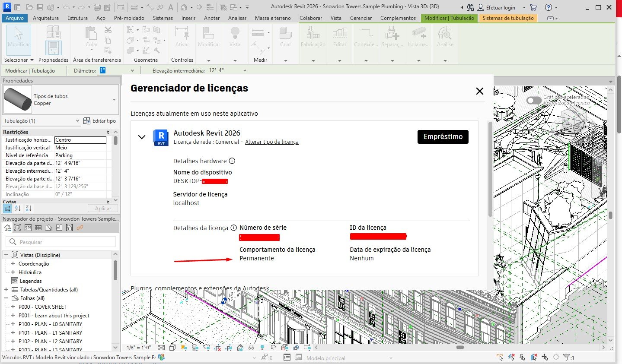Image resolution: width=622 pixels, height=364 pixels.
Task: Toggle Sun Path icon in view control bar
Action: tap(184, 347)
